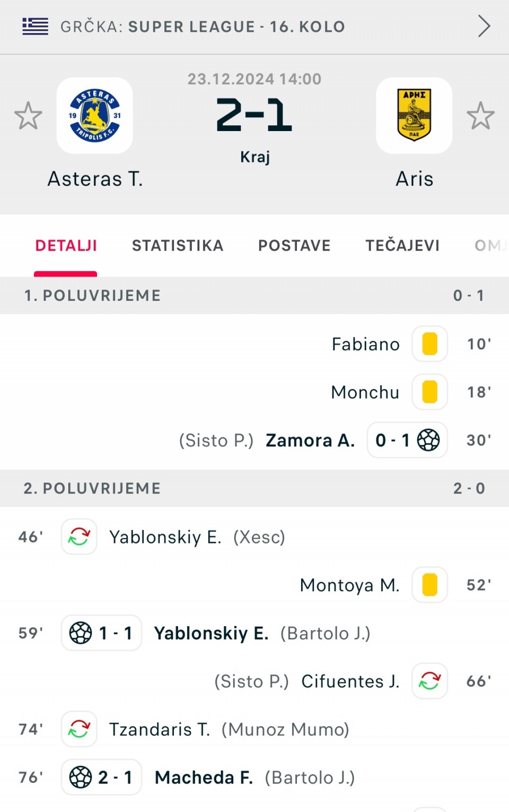
Task: Favorite Aris with the star
Action: [480, 116]
